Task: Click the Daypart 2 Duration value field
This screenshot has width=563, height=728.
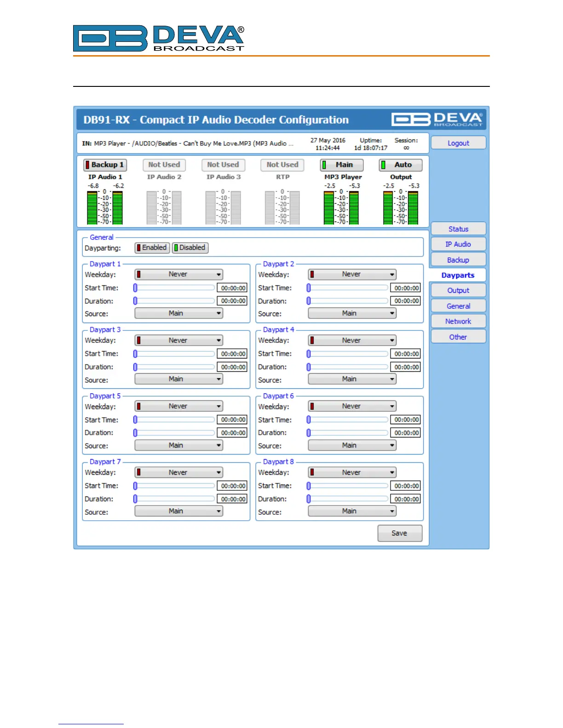Action: click(406, 301)
